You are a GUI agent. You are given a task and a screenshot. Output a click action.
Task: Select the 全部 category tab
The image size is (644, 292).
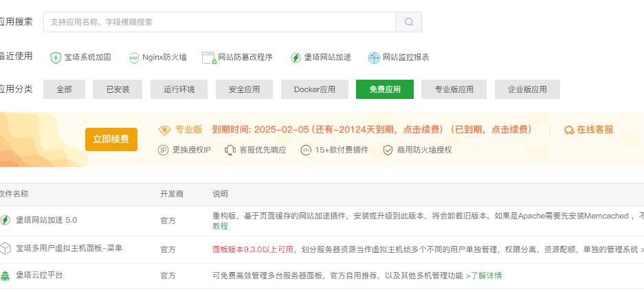[x=64, y=89]
